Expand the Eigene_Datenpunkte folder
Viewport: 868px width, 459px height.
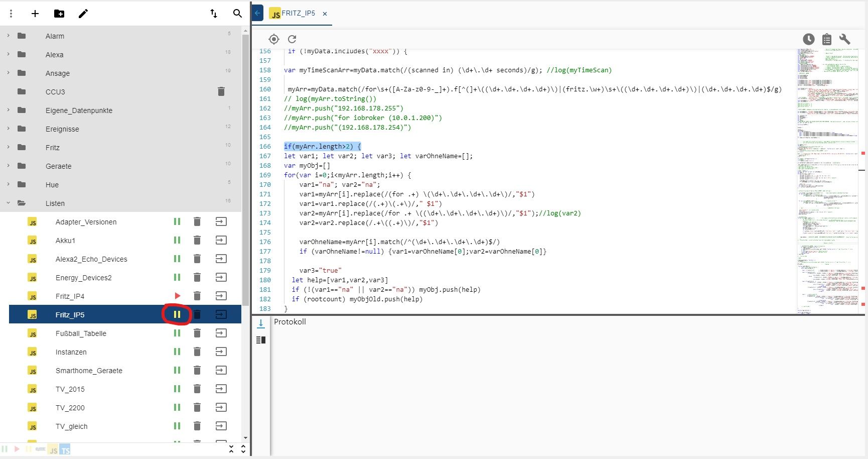point(8,110)
